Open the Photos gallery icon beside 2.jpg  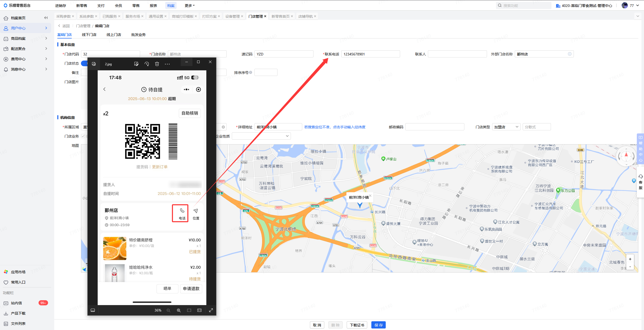pos(94,64)
